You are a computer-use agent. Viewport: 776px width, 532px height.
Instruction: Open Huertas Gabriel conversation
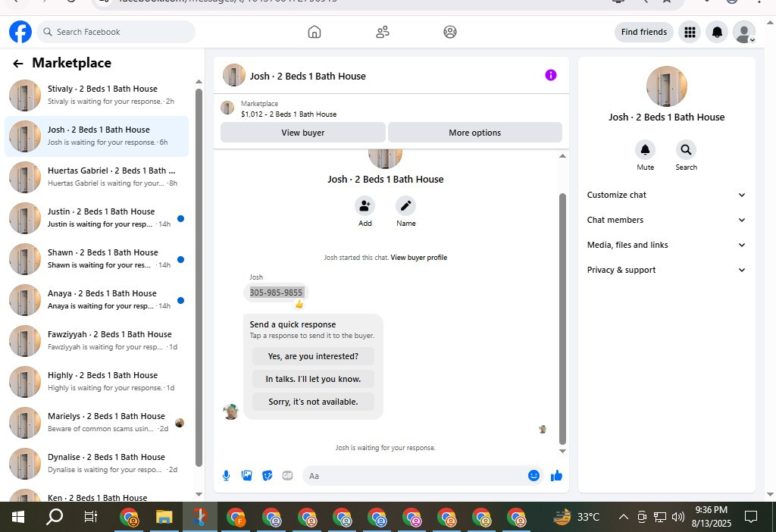(x=96, y=177)
